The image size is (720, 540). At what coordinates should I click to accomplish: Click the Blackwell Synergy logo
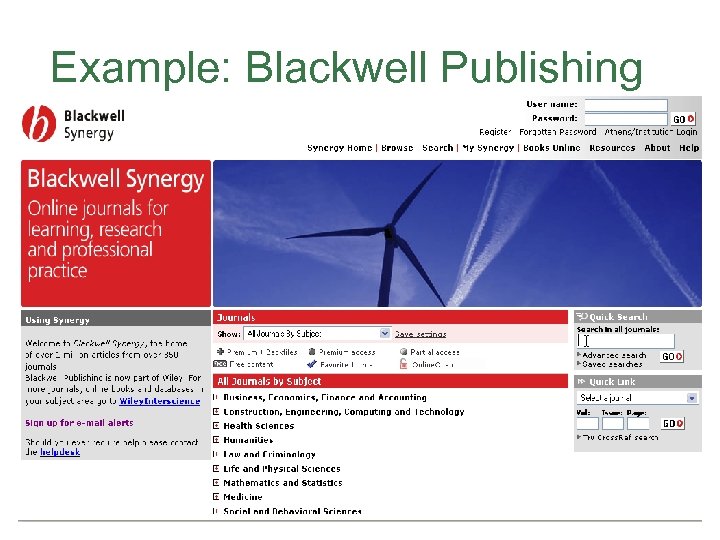tap(73, 124)
